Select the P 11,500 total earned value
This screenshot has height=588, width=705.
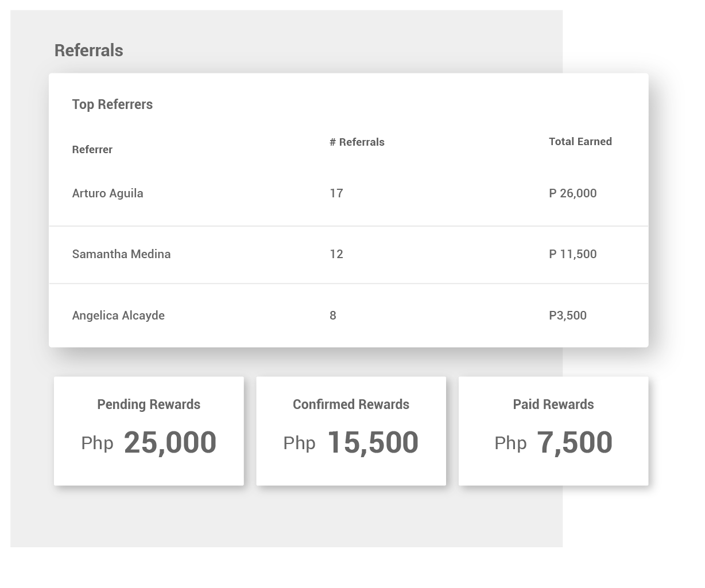pos(573,254)
